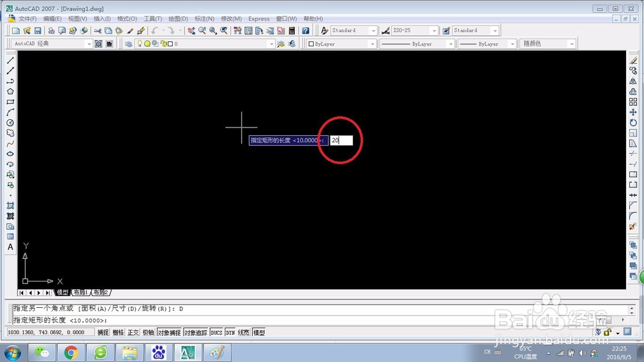Click the Undo arrow icon
Screen dimensions: 644x362
coord(155,30)
